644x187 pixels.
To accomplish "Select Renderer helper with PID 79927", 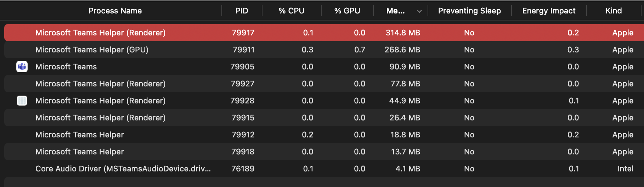I will (324, 84).
